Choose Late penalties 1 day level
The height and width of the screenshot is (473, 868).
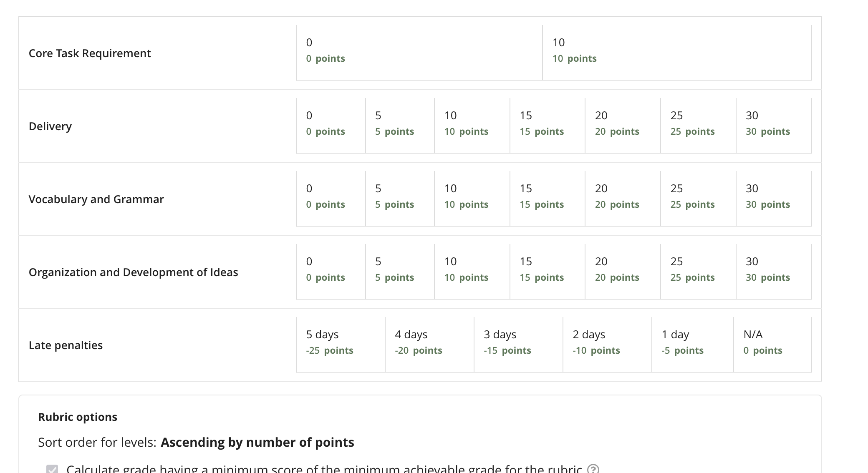click(693, 345)
